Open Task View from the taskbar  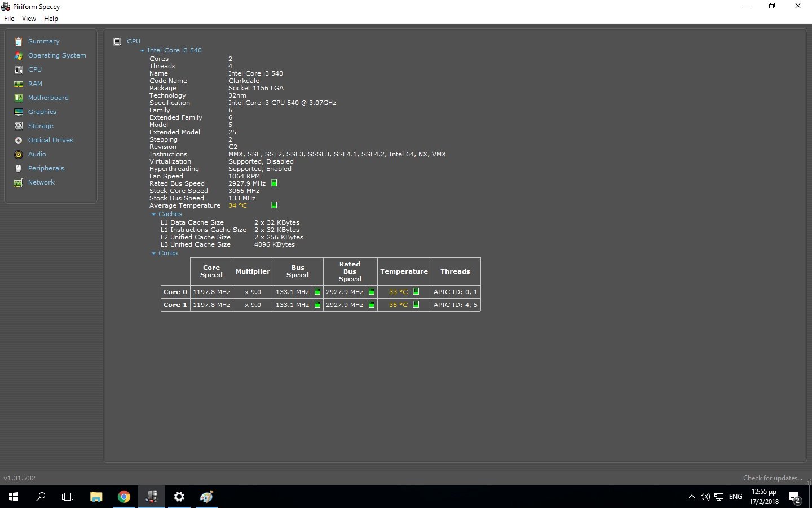pos(68,497)
